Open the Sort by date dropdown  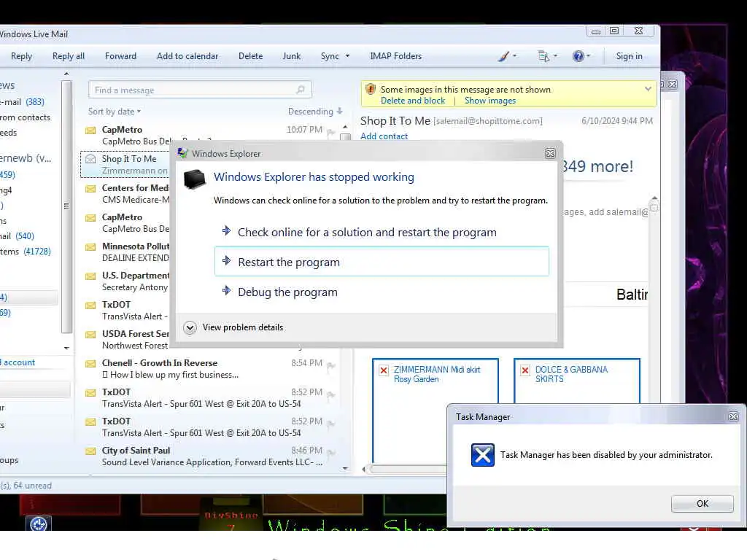115,112
